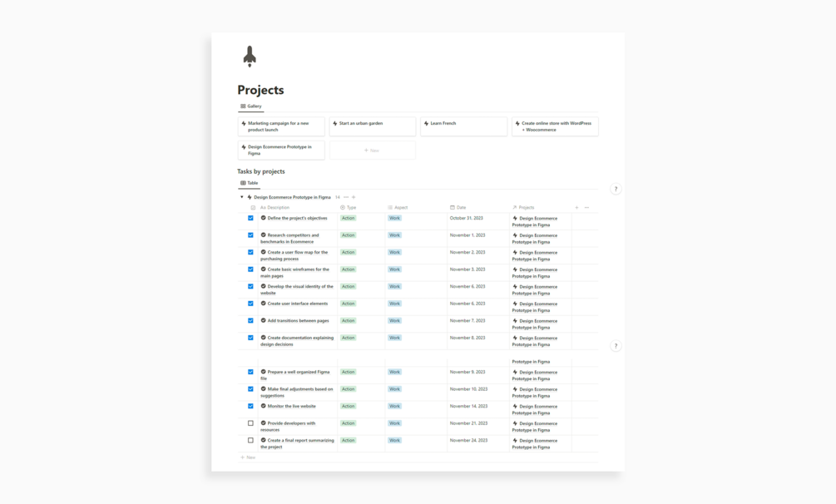Image resolution: width=836 pixels, height=504 pixels.
Task: Uncheck Develop the visual identity checkbox
Action: [250, 286]
